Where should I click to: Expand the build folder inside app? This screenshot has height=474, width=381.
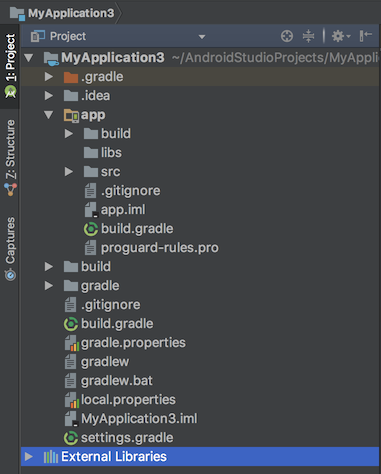[69, 134]
